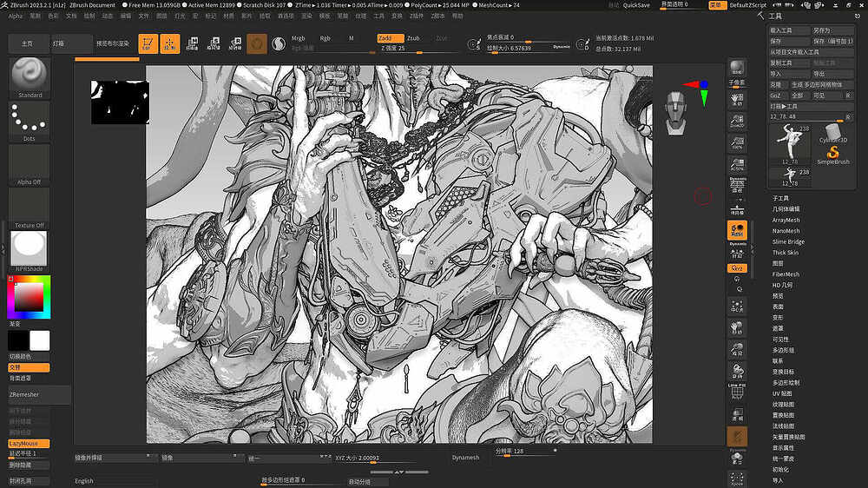Click the QuickSave button
Image resolution: width=868 pixels, height=488 pixels.
point(636,5)
